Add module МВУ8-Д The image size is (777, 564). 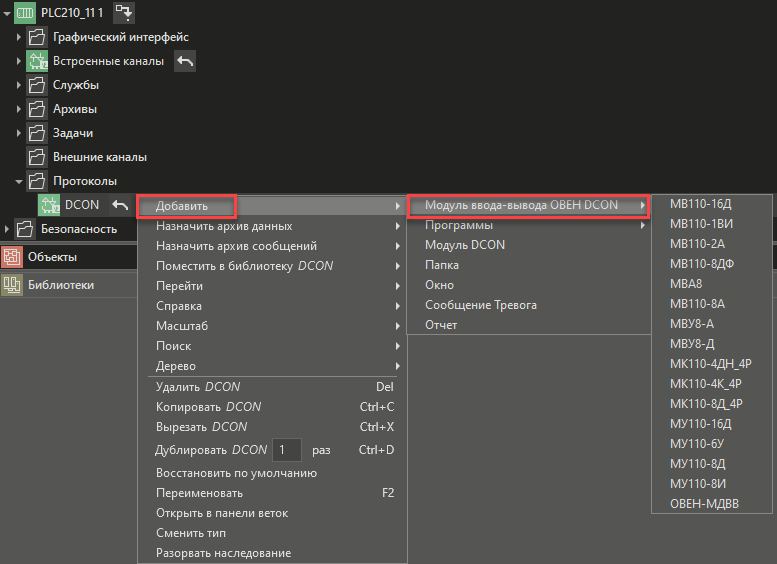(x=712, y=344)
